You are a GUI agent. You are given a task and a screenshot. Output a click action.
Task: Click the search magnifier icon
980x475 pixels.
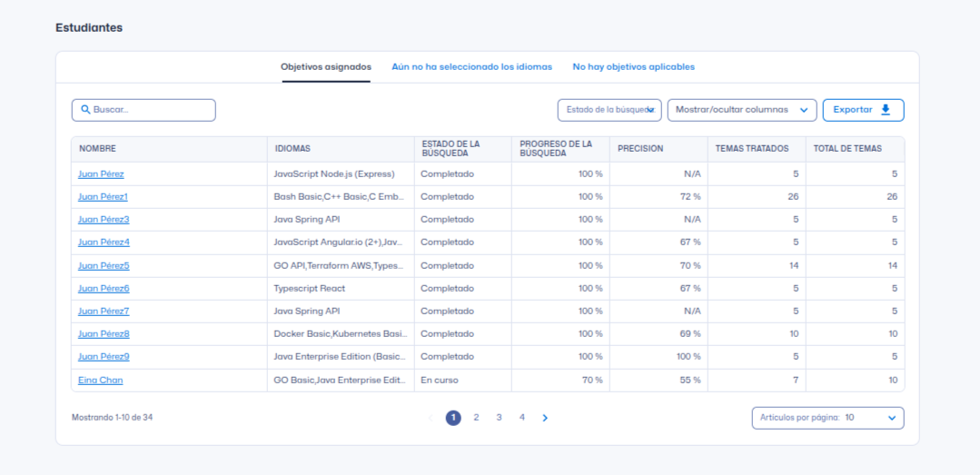[85, 110]
